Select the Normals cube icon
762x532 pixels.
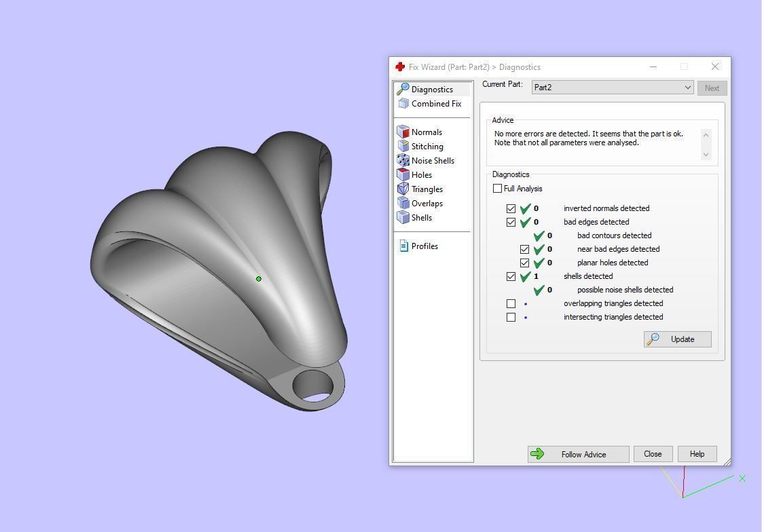[x=403, y=132]
